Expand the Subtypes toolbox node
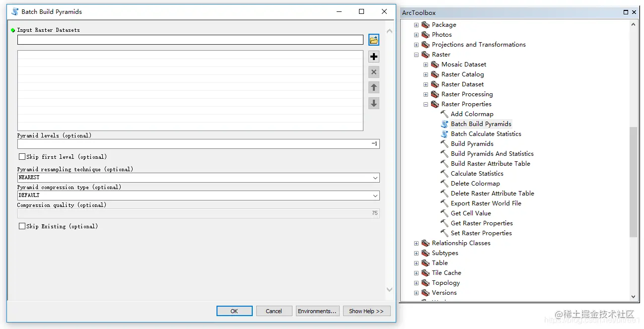Image resolution: width=644 pixels, height=329 pixels. point(417,253)
